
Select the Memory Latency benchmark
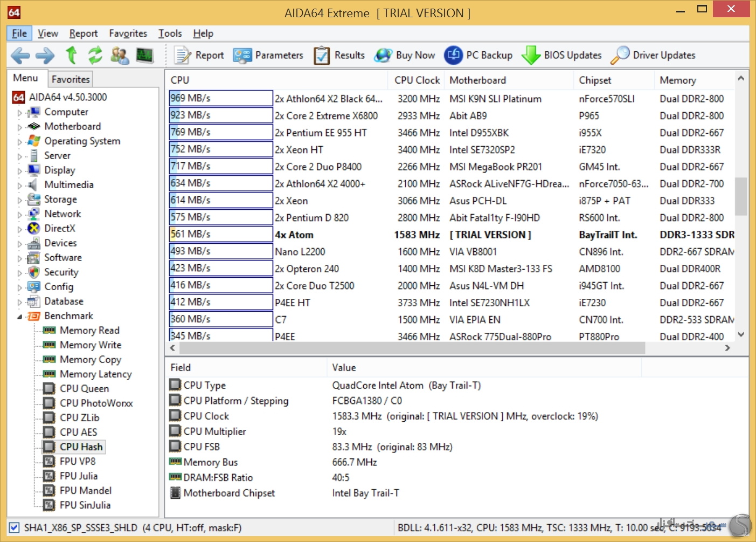(95, 374)
